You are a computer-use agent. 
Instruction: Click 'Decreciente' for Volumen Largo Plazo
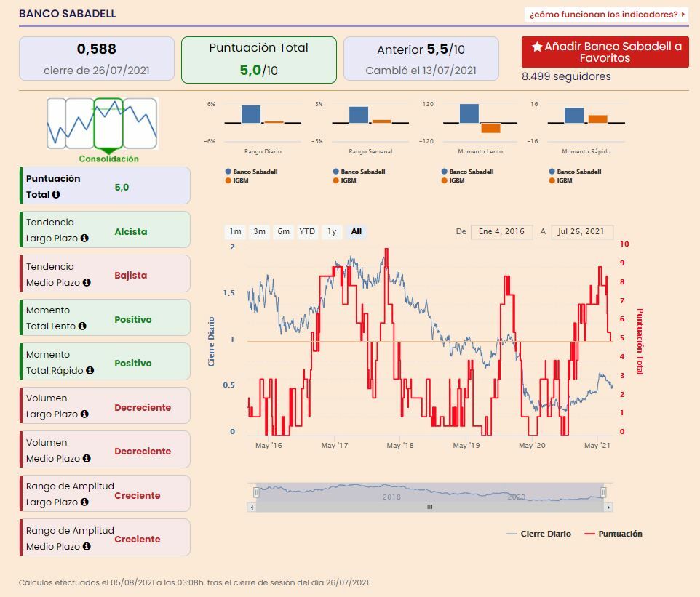pos(143,407)
